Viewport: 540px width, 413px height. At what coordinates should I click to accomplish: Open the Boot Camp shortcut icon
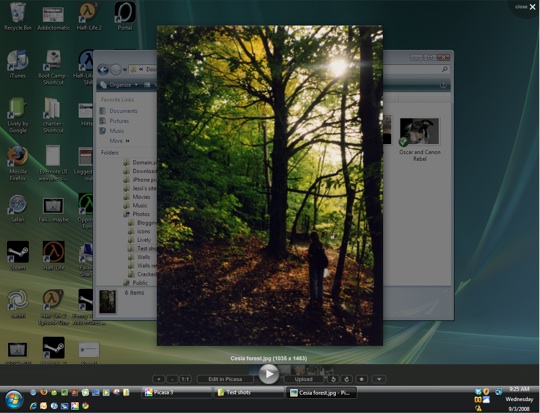pyautogui.click(x=53, y=67)
